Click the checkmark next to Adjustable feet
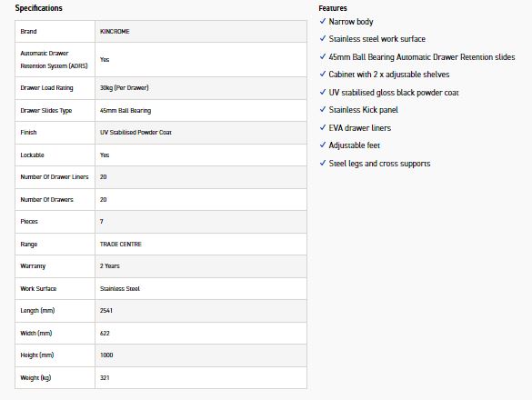 click(323, 145)
